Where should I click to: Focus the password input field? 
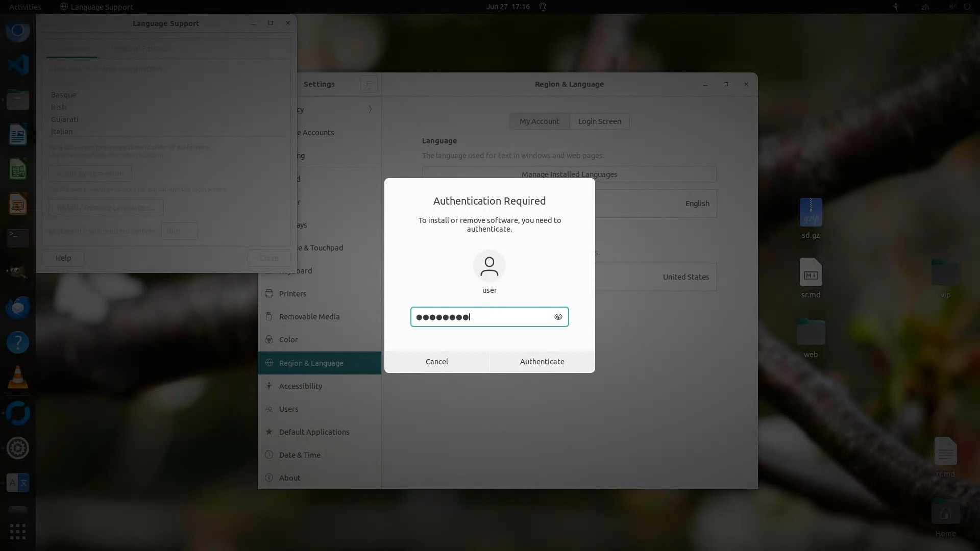482,317
